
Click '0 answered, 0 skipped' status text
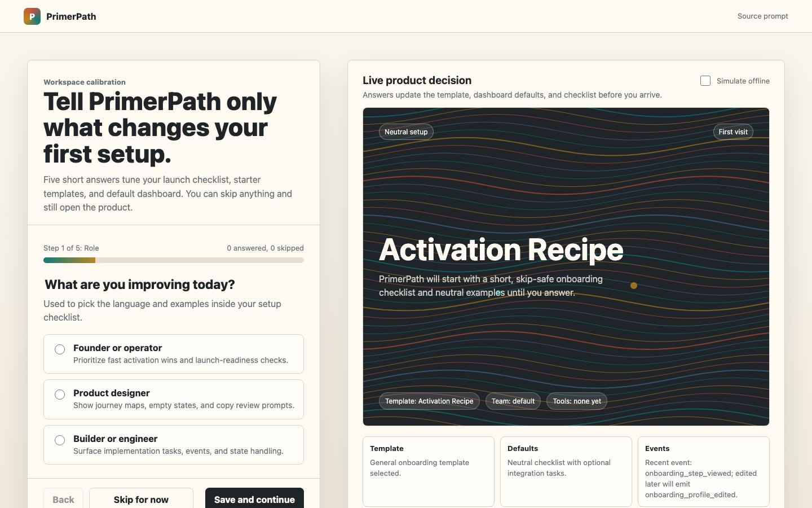click(x=265, y=248)
